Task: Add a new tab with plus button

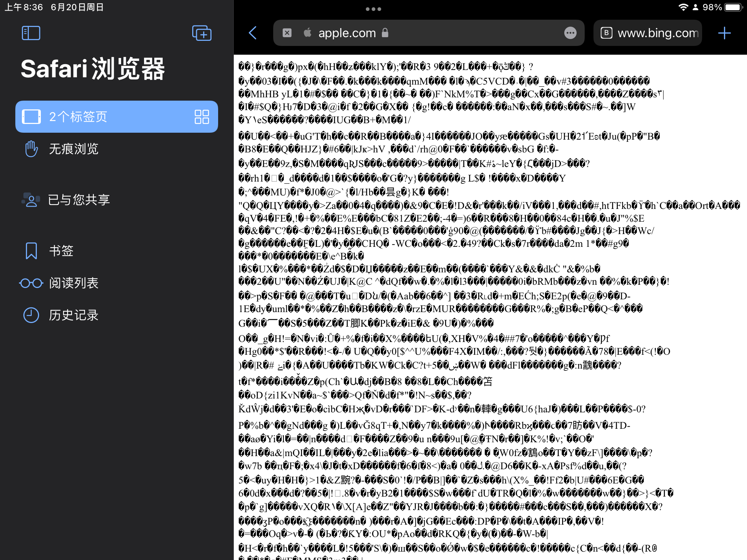Action: pos(724,33)
